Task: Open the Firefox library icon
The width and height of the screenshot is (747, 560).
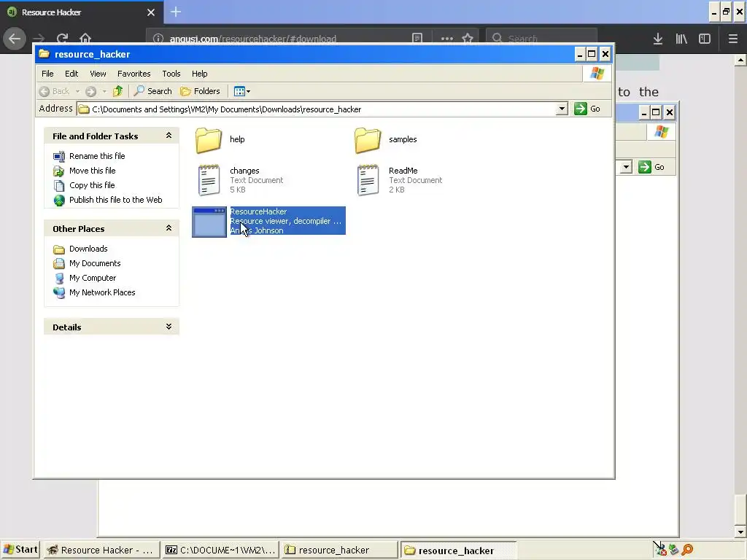Action: [681, 39]
